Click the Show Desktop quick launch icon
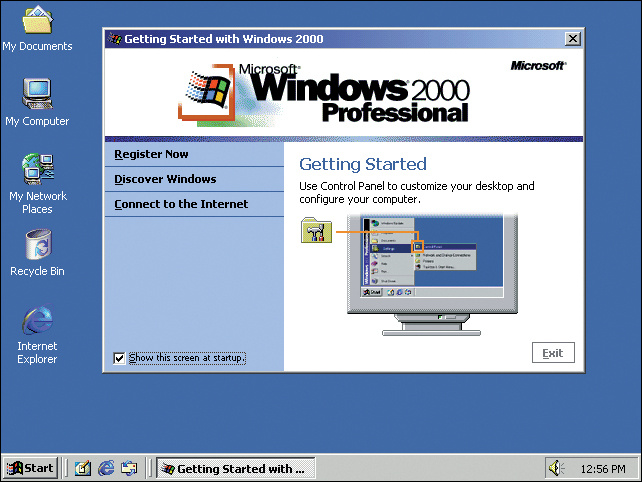The width and height of the screenshot is (642, 482). click(x=82, y=468)
